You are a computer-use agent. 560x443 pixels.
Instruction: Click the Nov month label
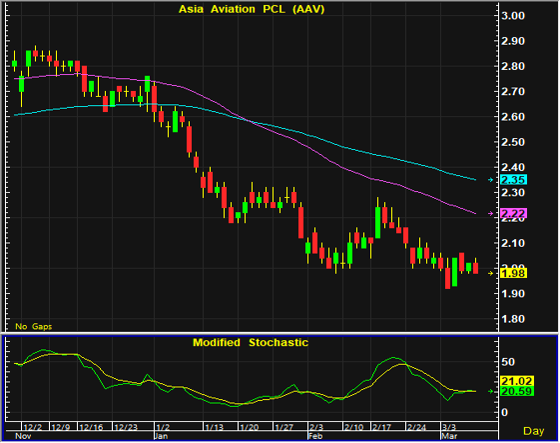coord(23,436)
